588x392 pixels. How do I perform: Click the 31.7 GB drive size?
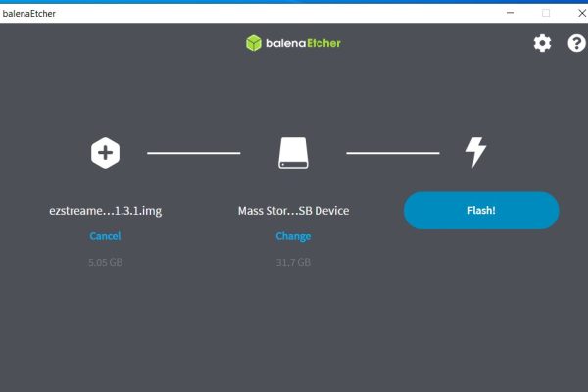(x=293, y=262)
